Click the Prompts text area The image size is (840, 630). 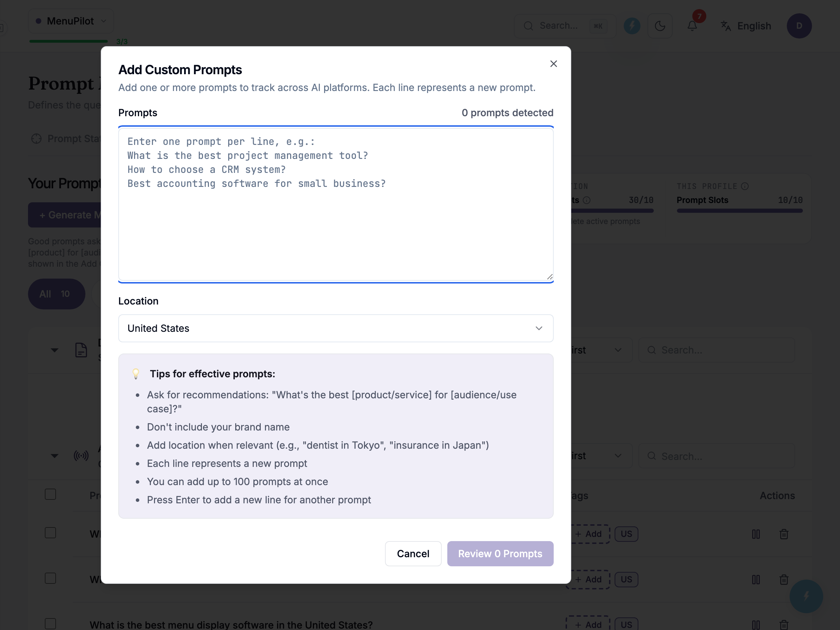336,204
